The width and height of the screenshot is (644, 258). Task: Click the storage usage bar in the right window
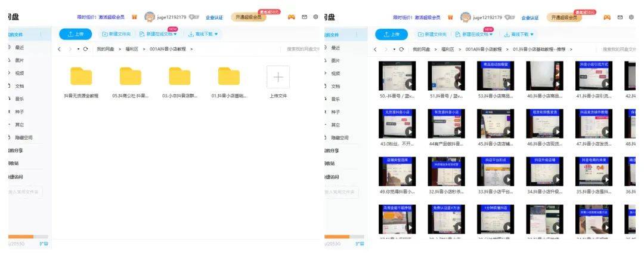pyautogui.click(x=344, y=236)
